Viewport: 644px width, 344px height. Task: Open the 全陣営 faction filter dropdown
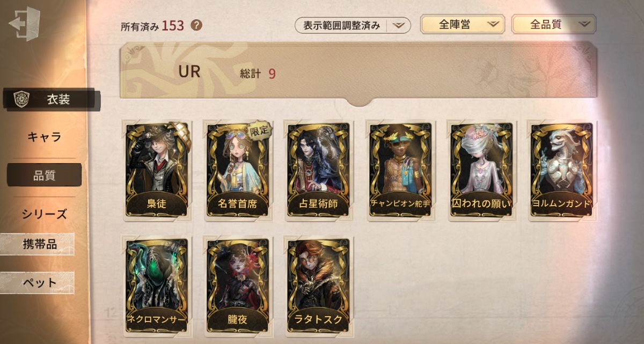[463, 25]
